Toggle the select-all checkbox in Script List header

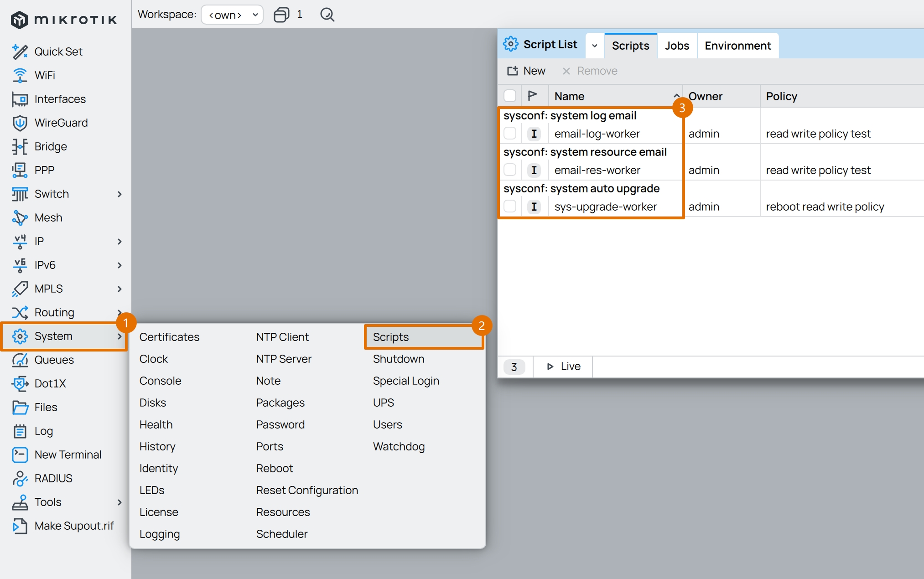510,96
